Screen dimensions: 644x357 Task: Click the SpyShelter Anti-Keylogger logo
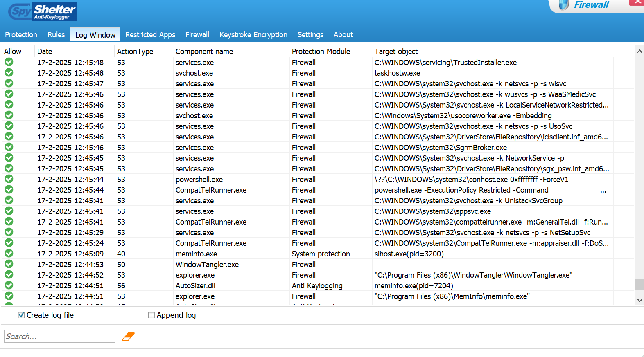pyautogui.click(x=43, y=12)
